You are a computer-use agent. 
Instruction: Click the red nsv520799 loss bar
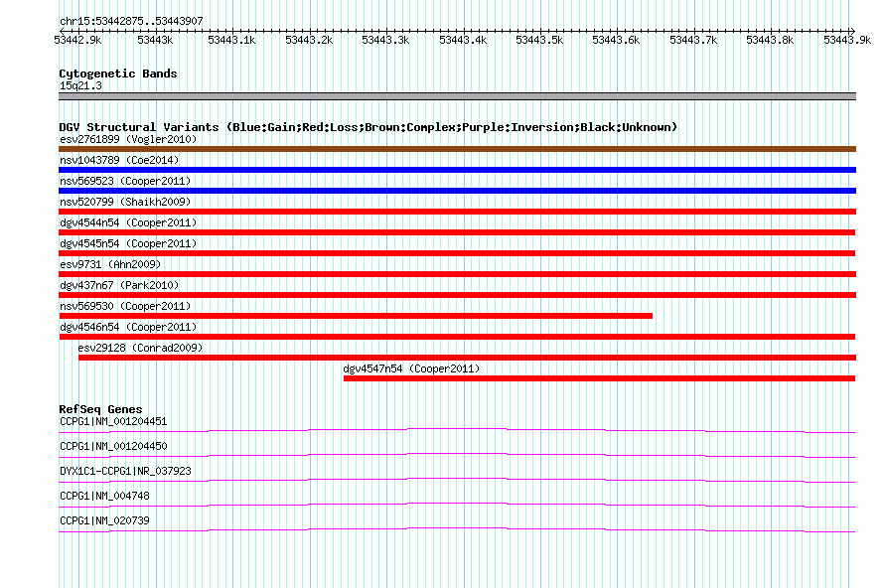[x=457, y=212]
